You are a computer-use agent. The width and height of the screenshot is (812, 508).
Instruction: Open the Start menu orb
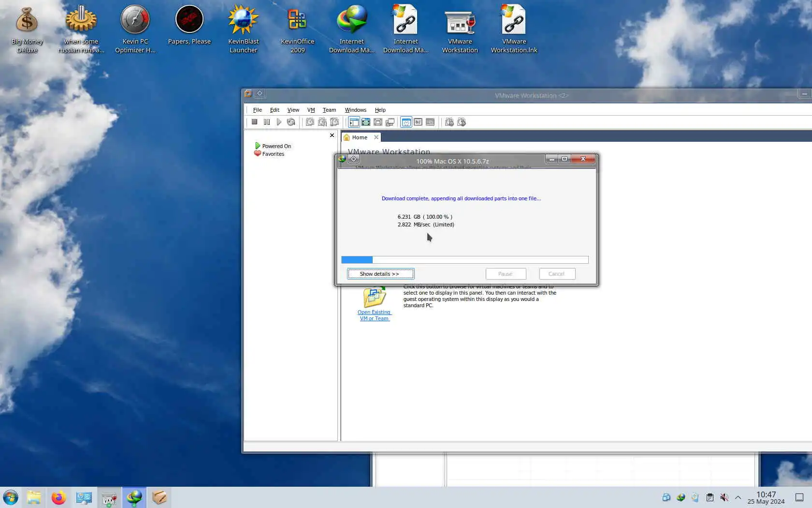(x=11, y=497)
